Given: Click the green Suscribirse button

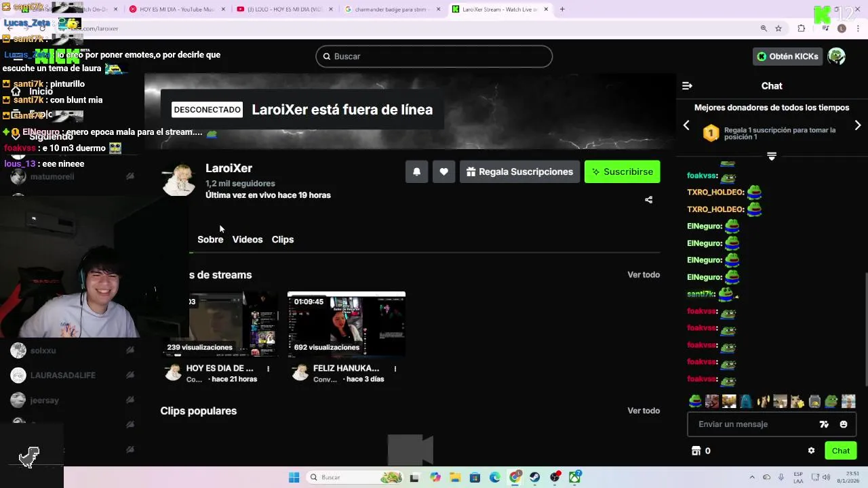Looking at the screenshot, I should tap(622, 171).
